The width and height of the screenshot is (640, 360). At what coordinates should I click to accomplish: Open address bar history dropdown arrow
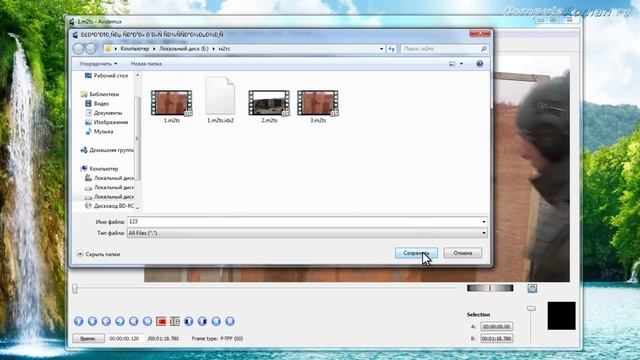381,49
